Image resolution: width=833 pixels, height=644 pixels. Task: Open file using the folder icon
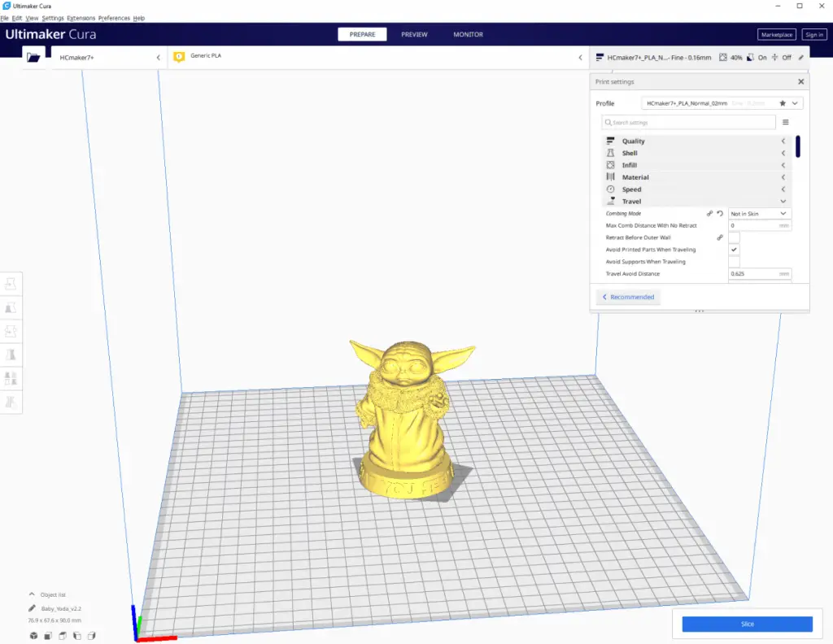[x=33, y=58]
